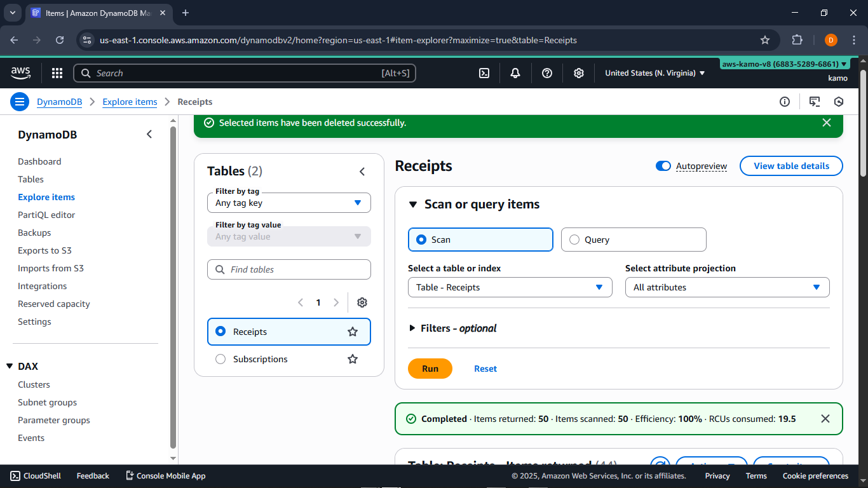Open the notifications bell icon
Image resolution: width=868 pixels, height=488 pixels.
[x=515, y=73]
